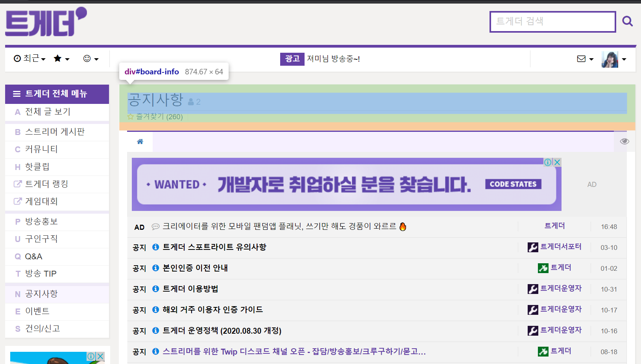Image resolution: width=641 pixels, height=364 pixels.
Task: Click the CODE STATES banner button
Action: 513,184
